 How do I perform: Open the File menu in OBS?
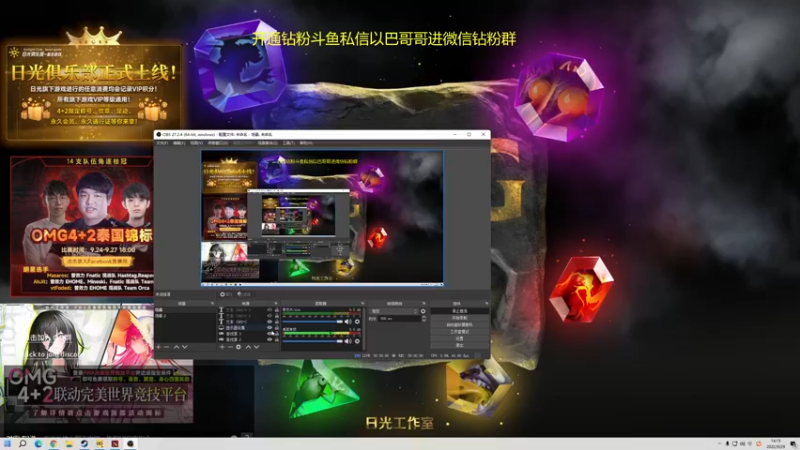point(163,143)
